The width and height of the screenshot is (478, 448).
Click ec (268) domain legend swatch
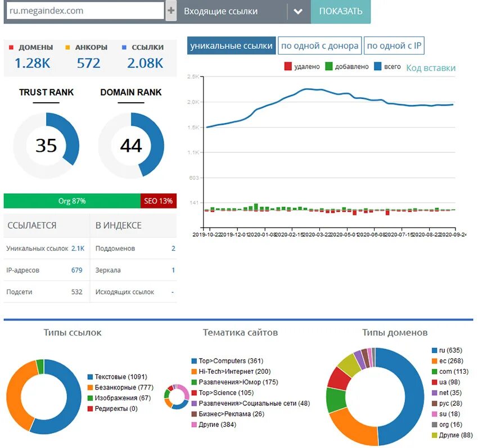coord(434,361)
